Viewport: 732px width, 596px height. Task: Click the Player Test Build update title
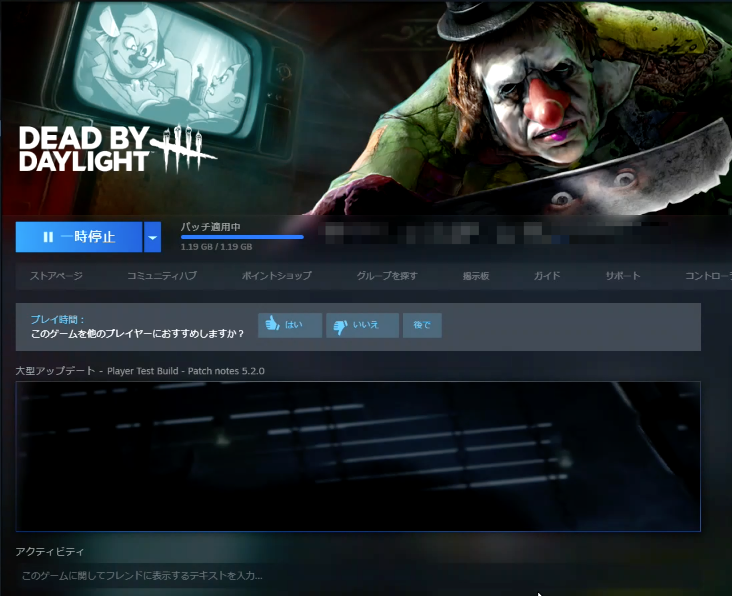pyautogui.click(x=140, y=371)
